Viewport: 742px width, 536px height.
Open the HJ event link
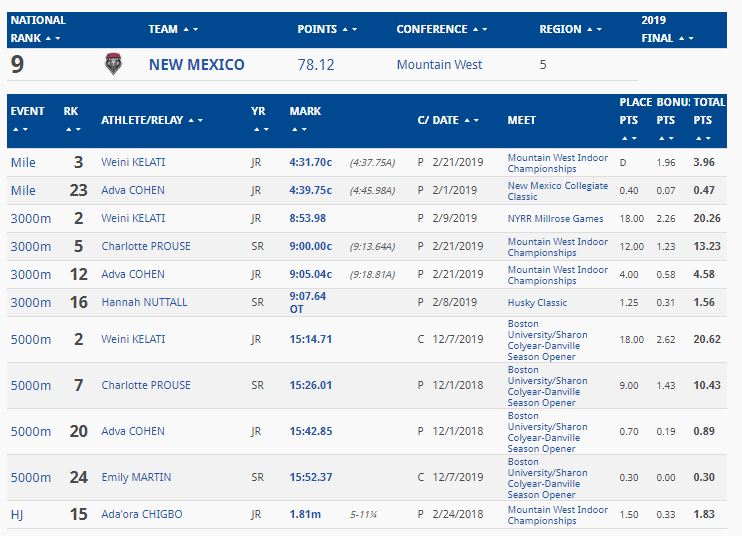(17, 514)
